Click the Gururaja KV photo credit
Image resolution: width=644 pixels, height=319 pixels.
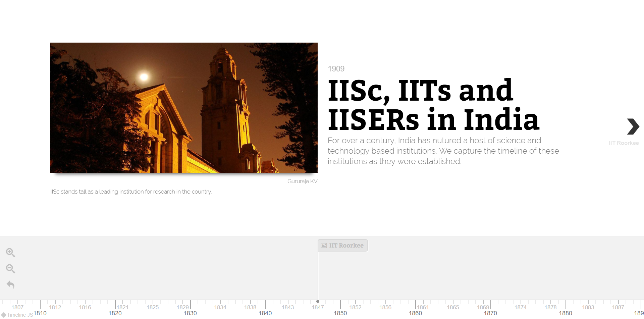click(302, 181)
